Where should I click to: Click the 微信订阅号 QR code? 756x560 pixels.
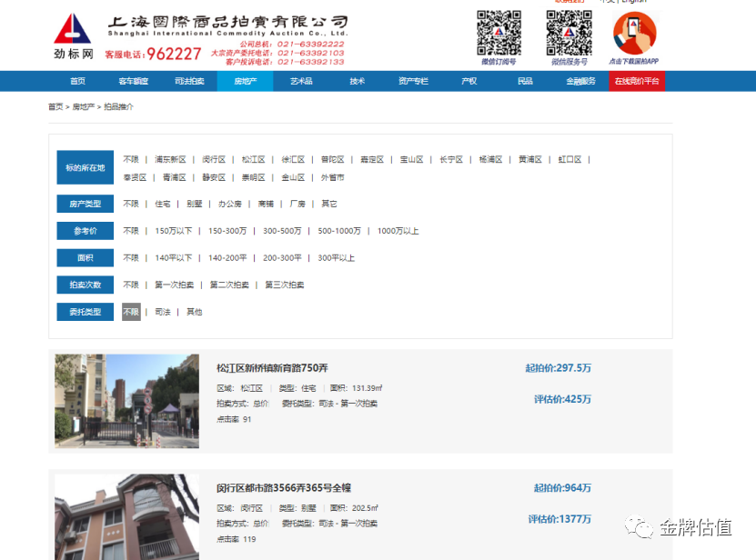point(499,35)
